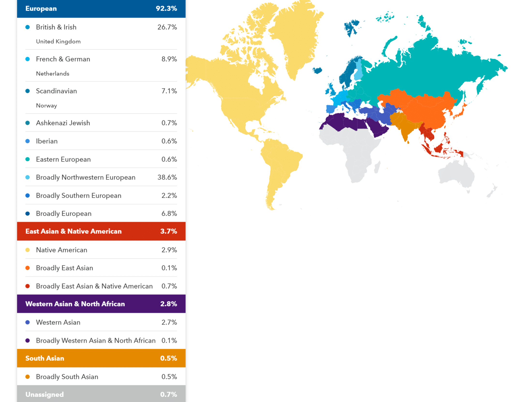This screenshot has height=402, width=532.
Task: Collapse the South Asian header
Action: 101,358
